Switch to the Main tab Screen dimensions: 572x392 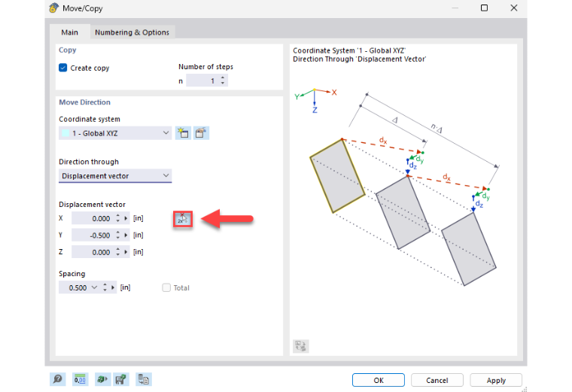coord(70,32)
